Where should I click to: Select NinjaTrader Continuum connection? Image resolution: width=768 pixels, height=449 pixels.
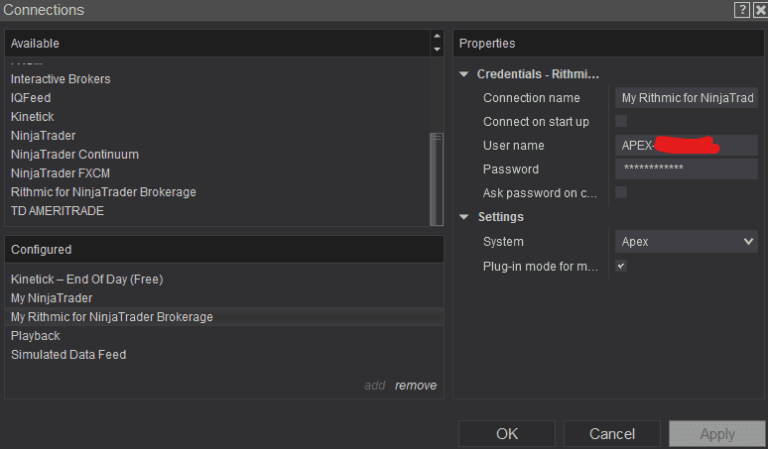click(x=75, y=154)
